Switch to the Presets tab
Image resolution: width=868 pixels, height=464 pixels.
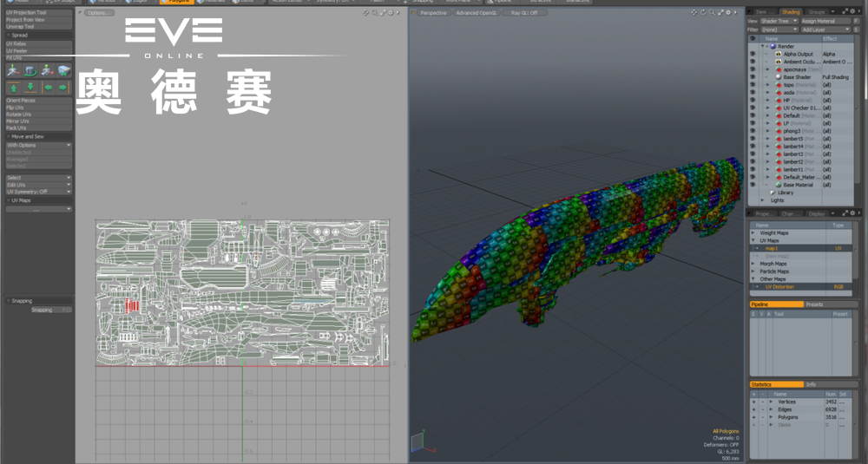click(815, 304)
